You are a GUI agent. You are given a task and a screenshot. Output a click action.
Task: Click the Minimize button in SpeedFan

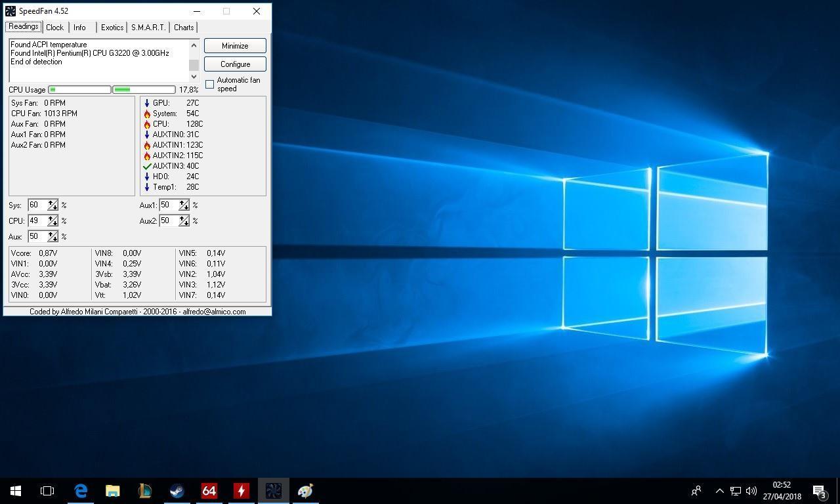(235, 46)
